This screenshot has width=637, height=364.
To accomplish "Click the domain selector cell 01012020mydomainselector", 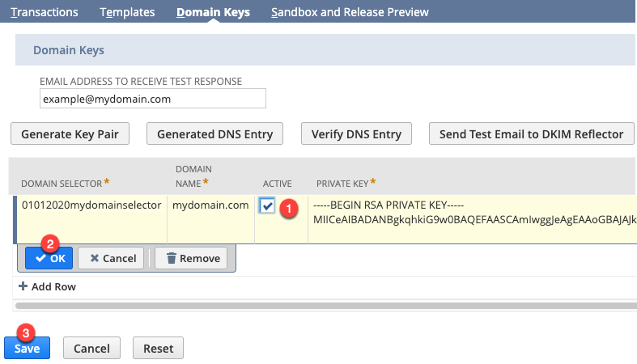I will (91, 205).
